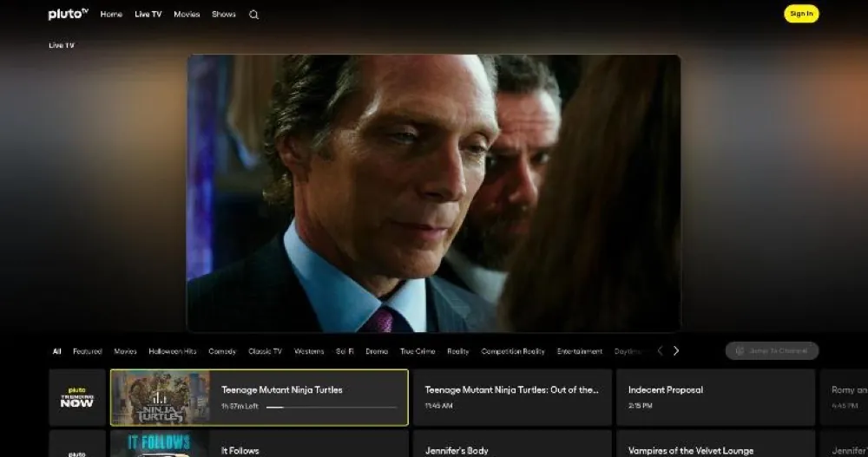868x457 pixels.
Task: Open Live TV in top navigation
Action: click(148, 15)
